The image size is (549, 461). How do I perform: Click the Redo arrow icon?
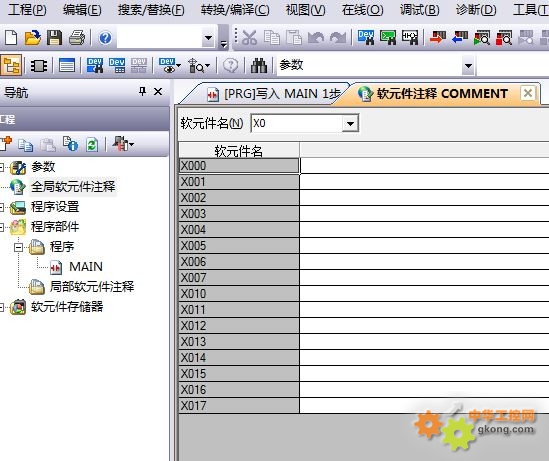pyautogui.click(x=338, y=37)
